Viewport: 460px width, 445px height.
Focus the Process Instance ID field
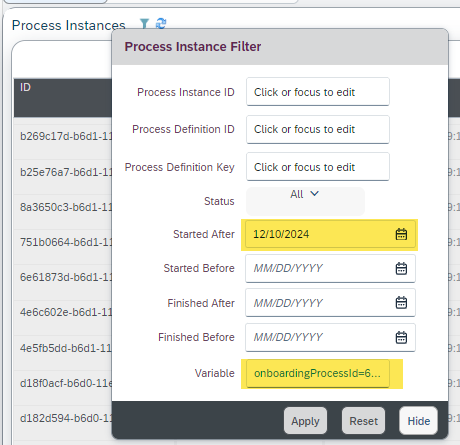318,92
